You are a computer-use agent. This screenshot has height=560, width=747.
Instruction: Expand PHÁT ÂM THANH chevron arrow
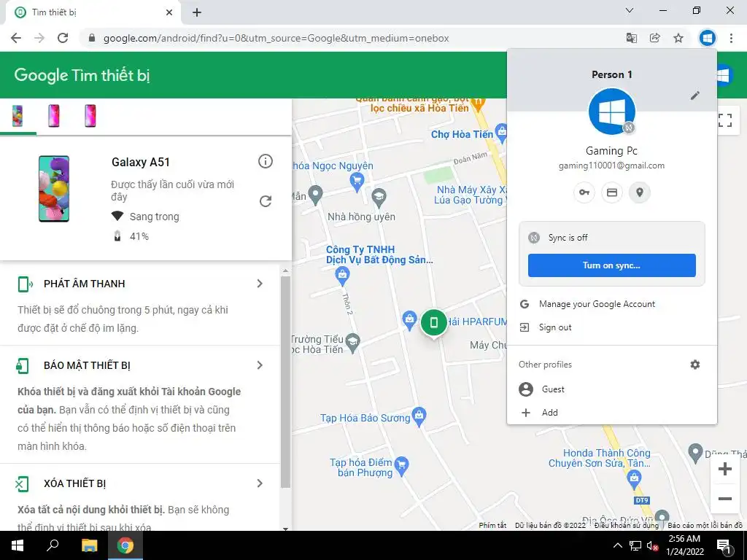click(260, 284)
